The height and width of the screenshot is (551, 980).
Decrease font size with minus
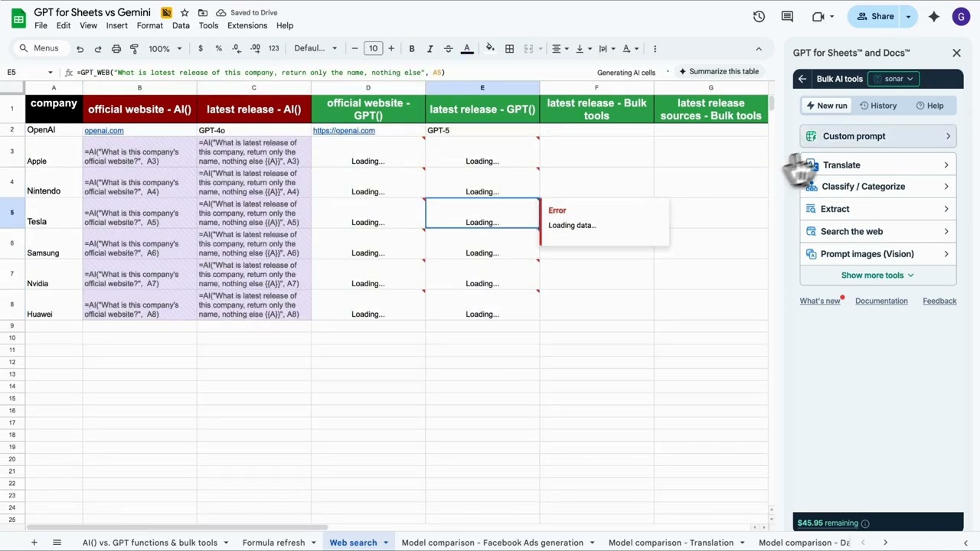[354, 49]
